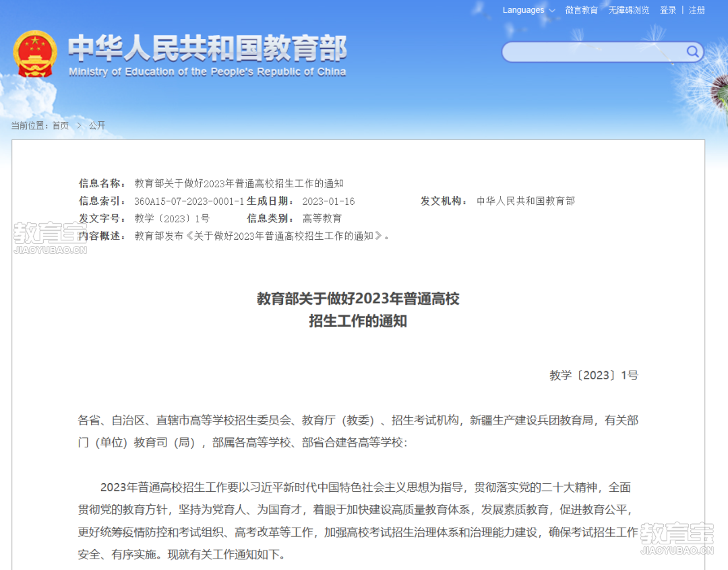This screenshot has height=570, width=728.
Task: Click the headline second line 招生工作的通知
Action: point(358,321)
